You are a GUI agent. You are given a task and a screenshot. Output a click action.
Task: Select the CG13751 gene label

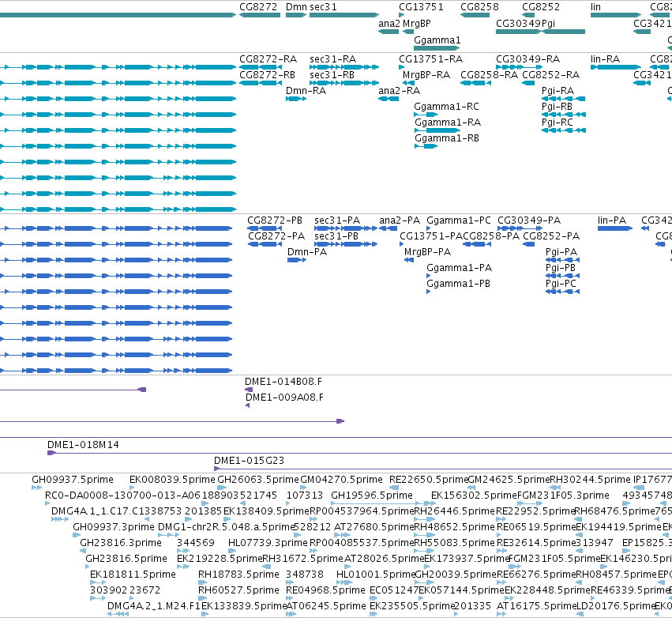(x=421, y=7)
